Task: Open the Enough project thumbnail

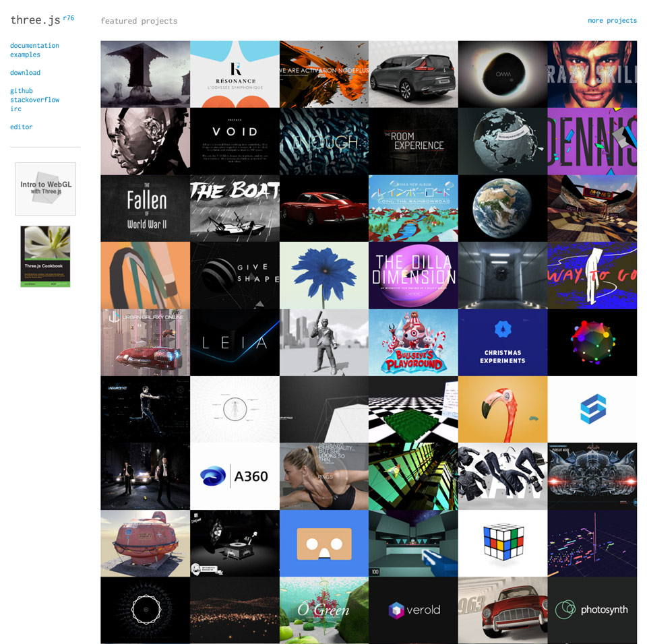Action: point(324,141)
